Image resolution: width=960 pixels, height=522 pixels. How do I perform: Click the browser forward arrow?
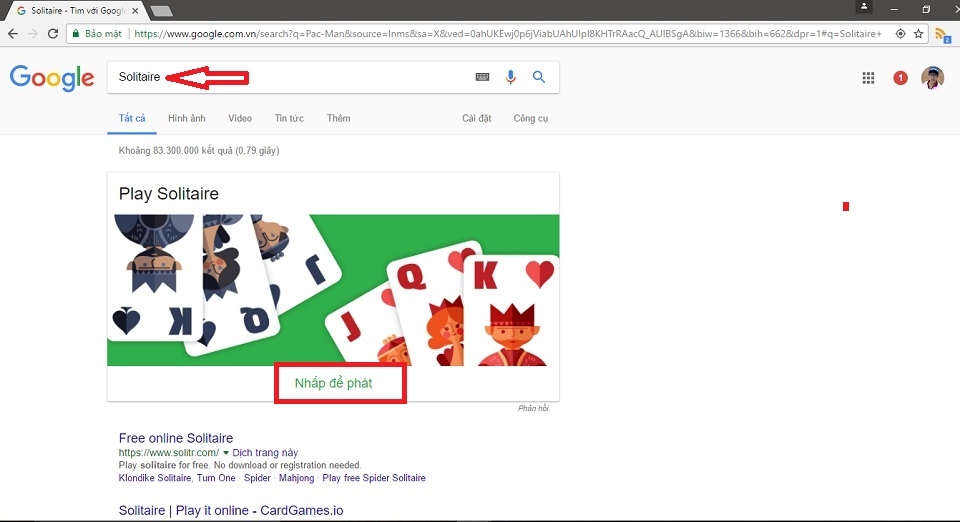32,34
